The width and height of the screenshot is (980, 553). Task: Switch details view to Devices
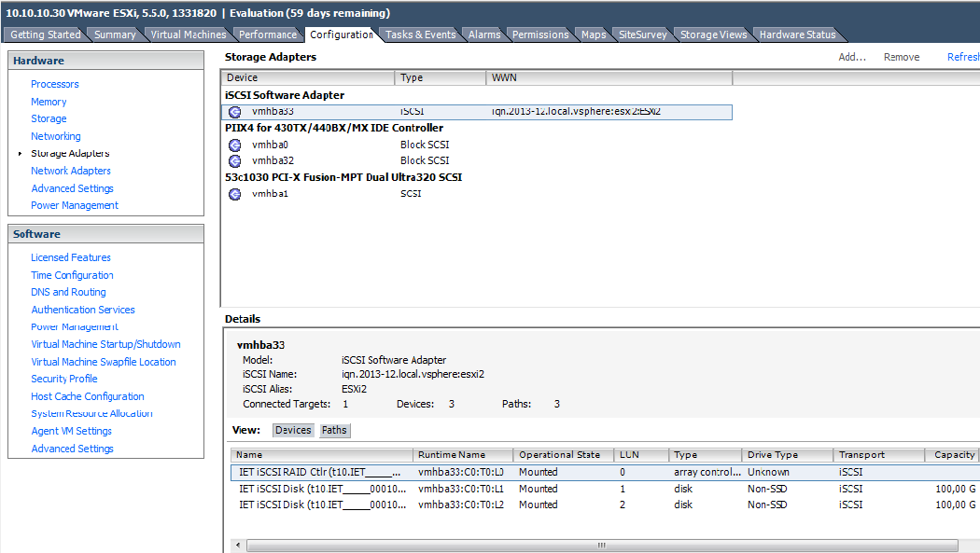point(293,430)
